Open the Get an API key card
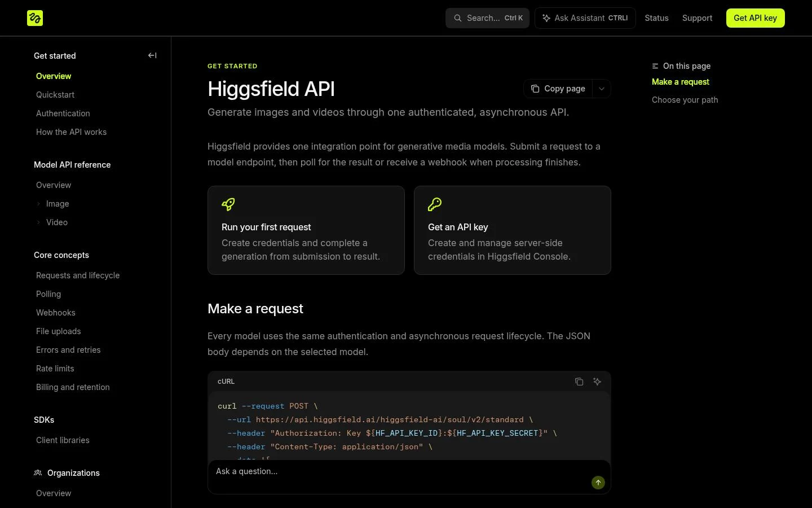The width and height of the screenshot is (812, 508). [513, 230]
